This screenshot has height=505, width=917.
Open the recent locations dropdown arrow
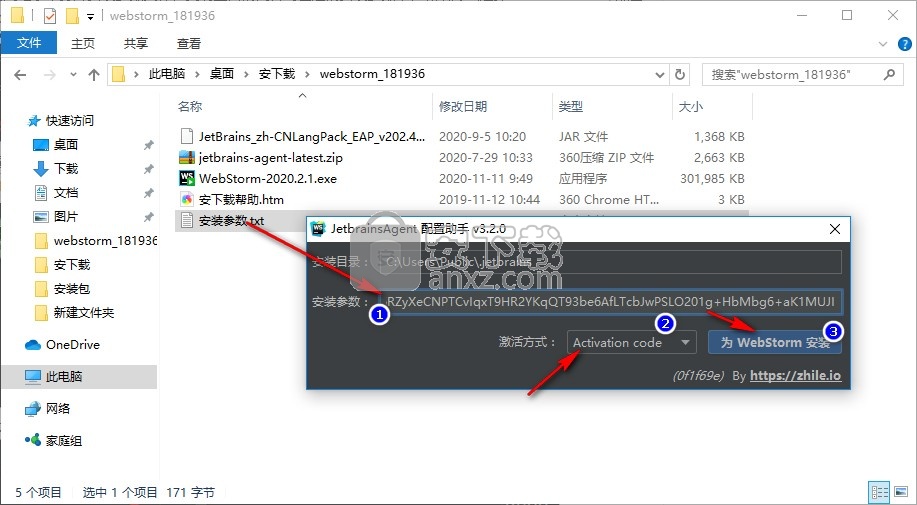coord(73,75)
